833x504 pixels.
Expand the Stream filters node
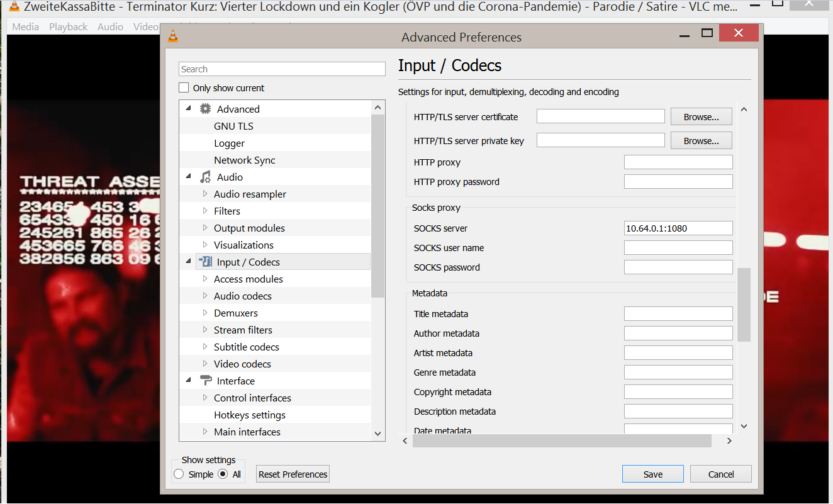205,330
